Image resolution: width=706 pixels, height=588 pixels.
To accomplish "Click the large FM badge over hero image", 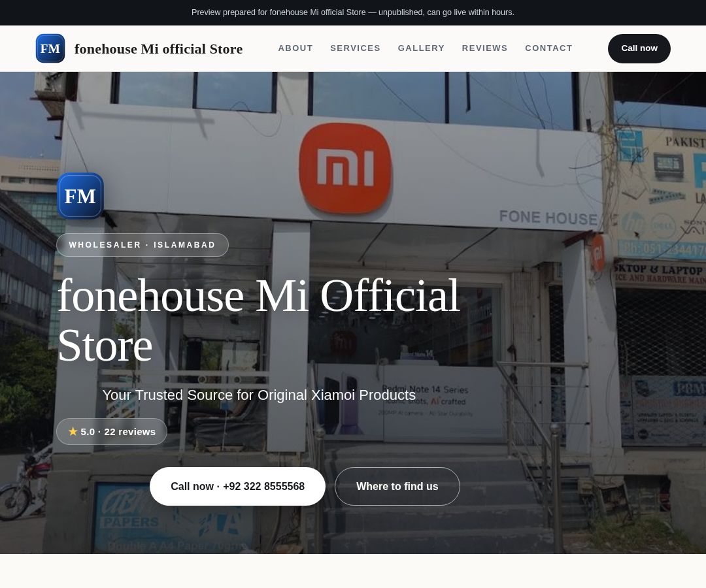I will [x=80, y=196].
